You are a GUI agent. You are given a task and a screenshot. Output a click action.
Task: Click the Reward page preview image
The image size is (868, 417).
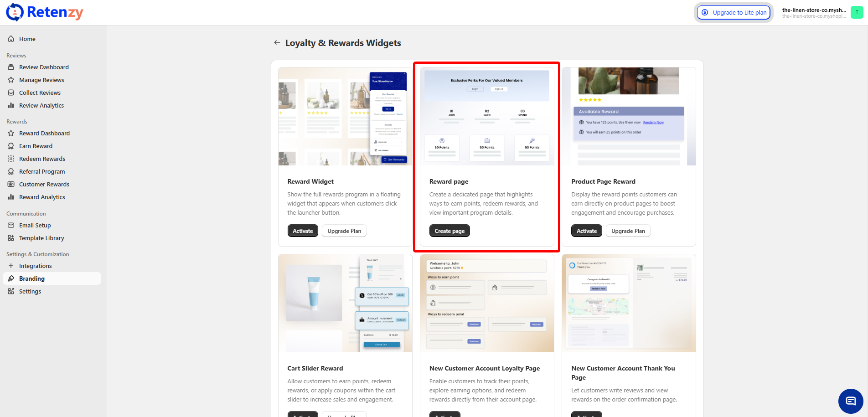tap(487, 116)
